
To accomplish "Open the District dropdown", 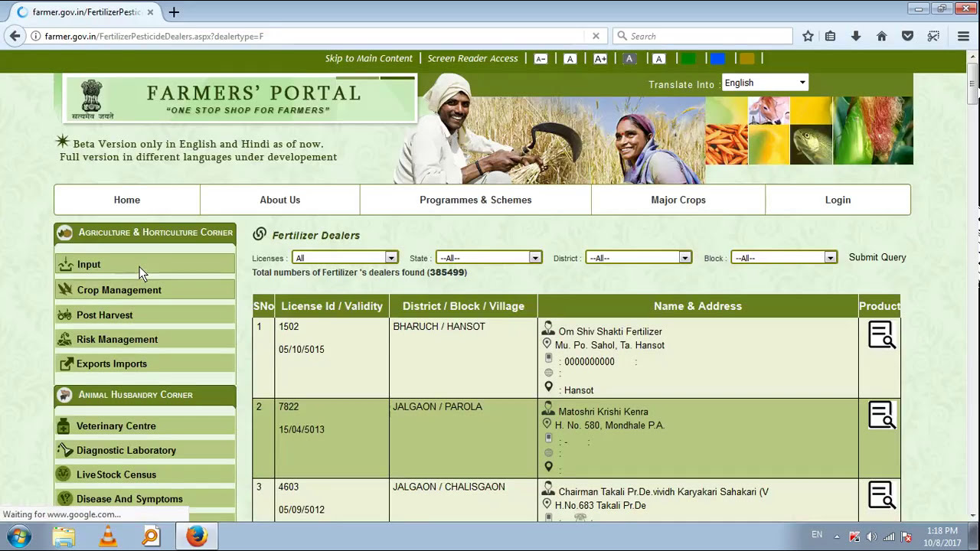I will pos(639,258).
